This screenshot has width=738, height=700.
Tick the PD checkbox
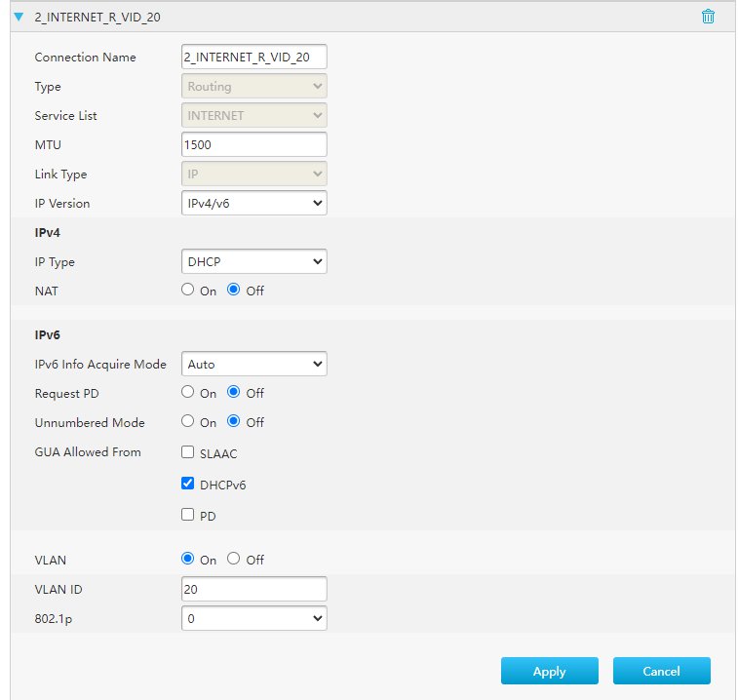pyautogui.click(x=188, y=515)
